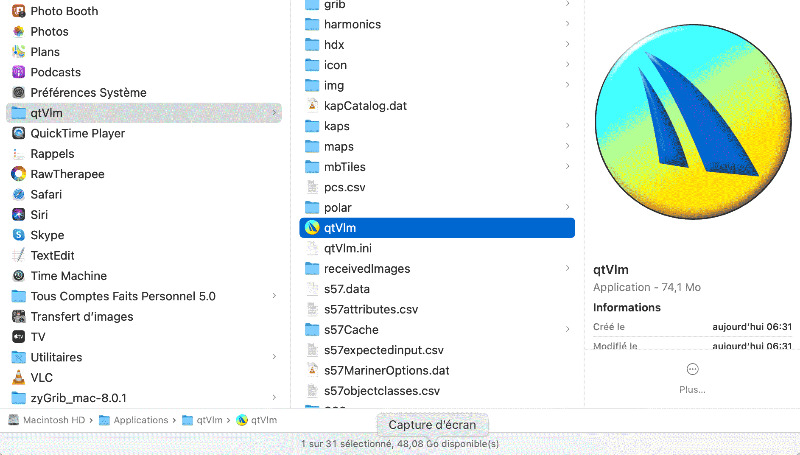The width and height of the screenshot is (800, 455).
Task: Click the kapCatalog.dat file icon
Action: coord(312,105)
